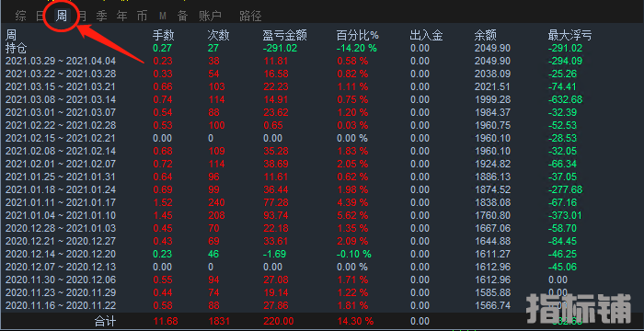644x331 pixels.
Task: Switch to the 季 quarterly tab
Action: coord(101,16)
